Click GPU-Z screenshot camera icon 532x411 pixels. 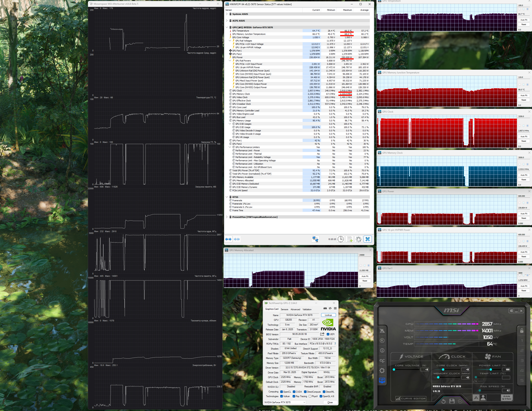[325, 308]
